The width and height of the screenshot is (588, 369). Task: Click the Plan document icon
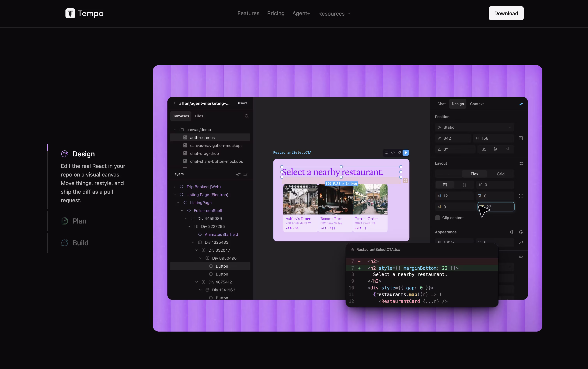[x=65, y=221]
